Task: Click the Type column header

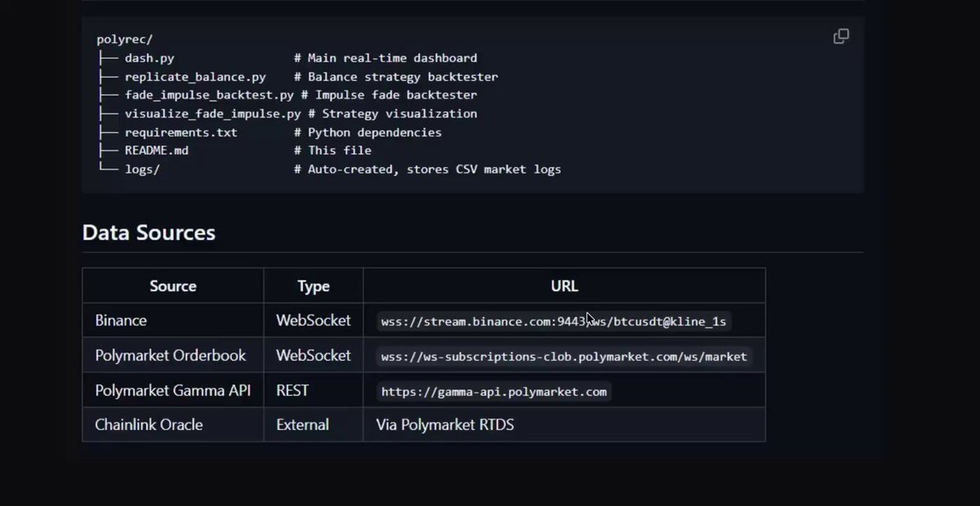Action: [x=314, y=286]
